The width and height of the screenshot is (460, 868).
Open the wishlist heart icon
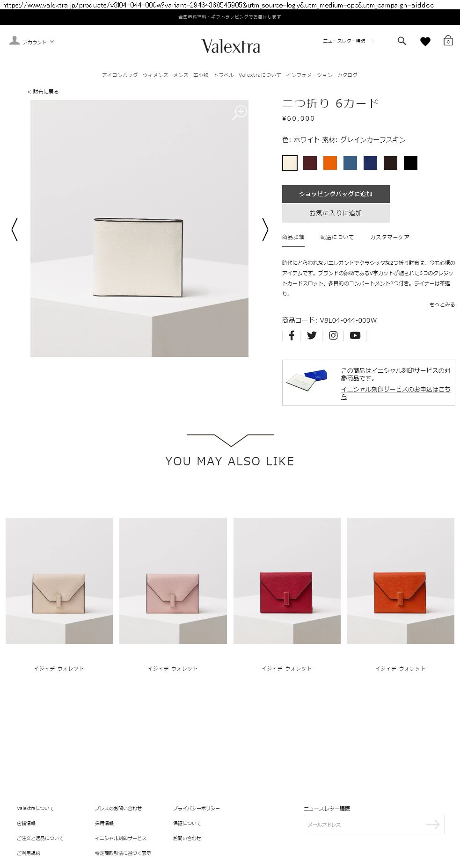tap(425, 42)
